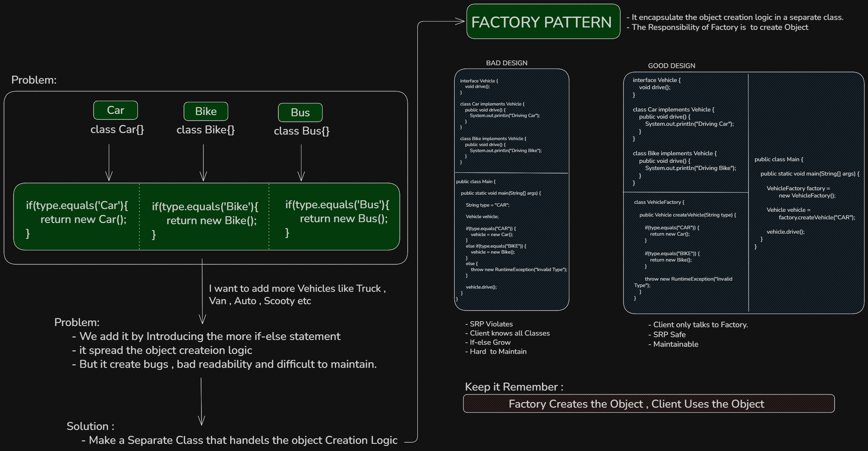Click 'interface Vehicle {' in the bad design panel
Image resolution: width=868 pixels, height=451 pixels.
(x=479, y=81)
